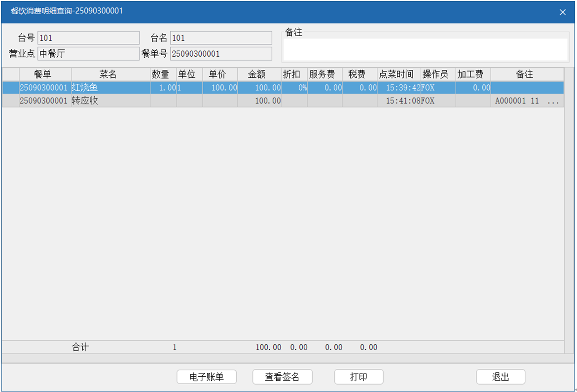Click the 餐单号 input field
This screenshot has width=577, height=392.
point(220,54)
